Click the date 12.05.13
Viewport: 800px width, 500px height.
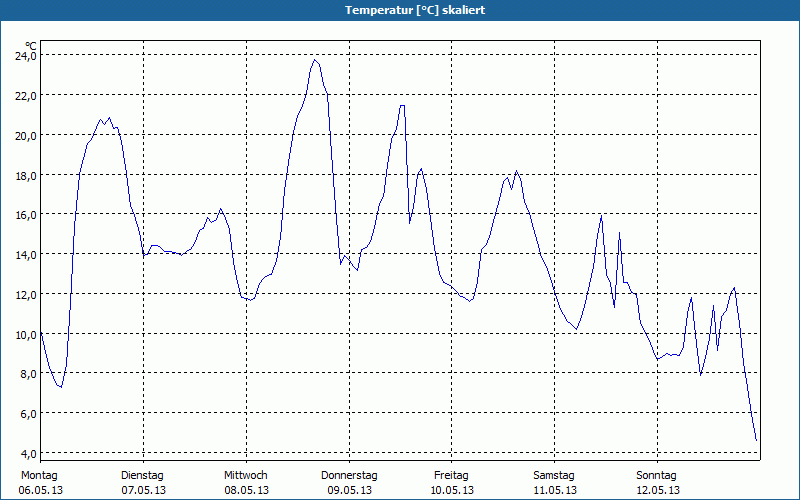[658, 490]
